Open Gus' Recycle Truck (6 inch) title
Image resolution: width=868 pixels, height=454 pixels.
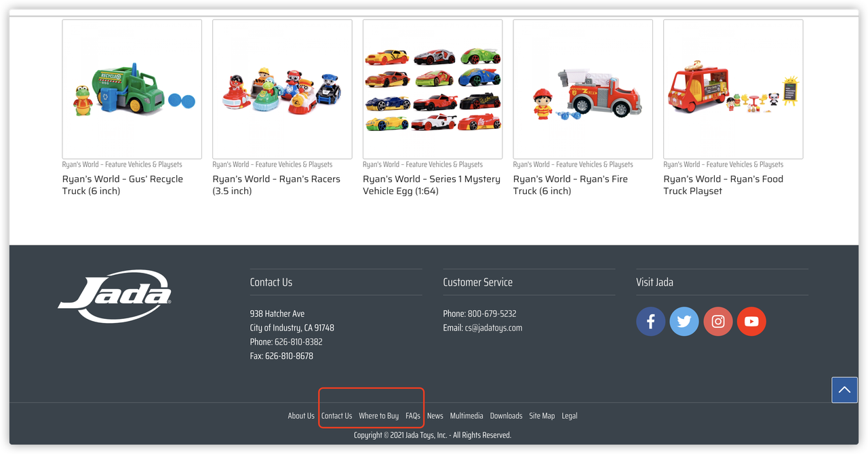point(123,185)
